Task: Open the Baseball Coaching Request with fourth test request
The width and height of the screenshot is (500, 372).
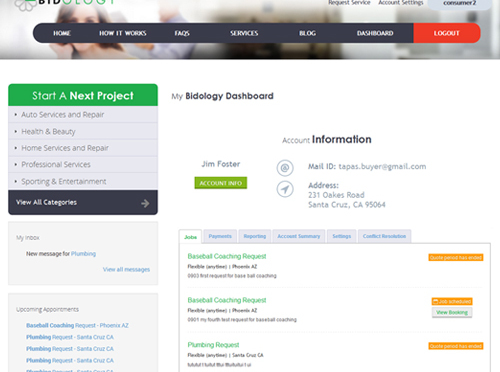Action: [227, 300]
